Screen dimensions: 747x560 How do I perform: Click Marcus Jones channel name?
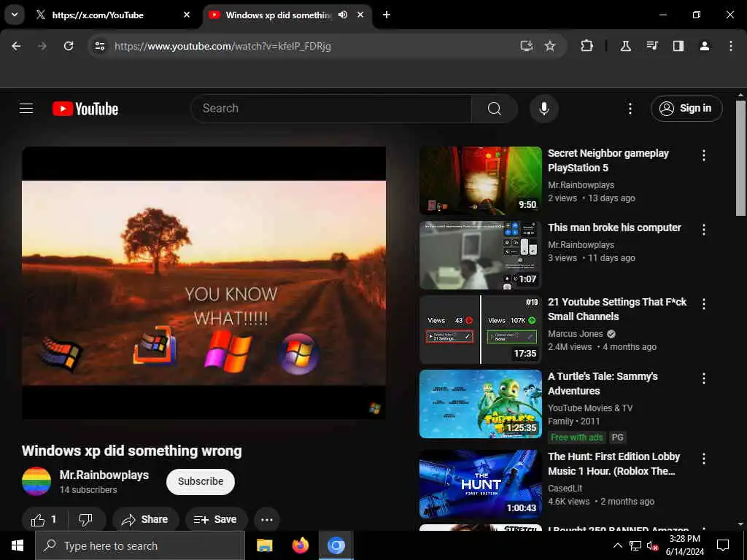click(575, 334)
